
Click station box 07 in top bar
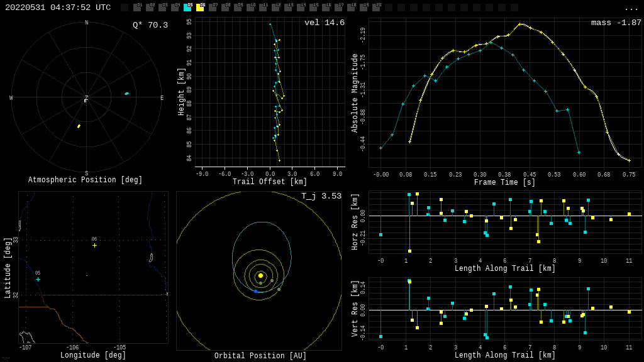[x=213, y=8]
